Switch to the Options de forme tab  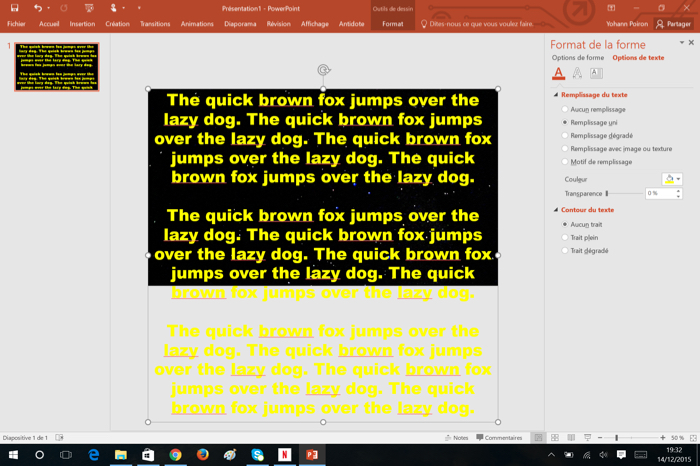579,58
